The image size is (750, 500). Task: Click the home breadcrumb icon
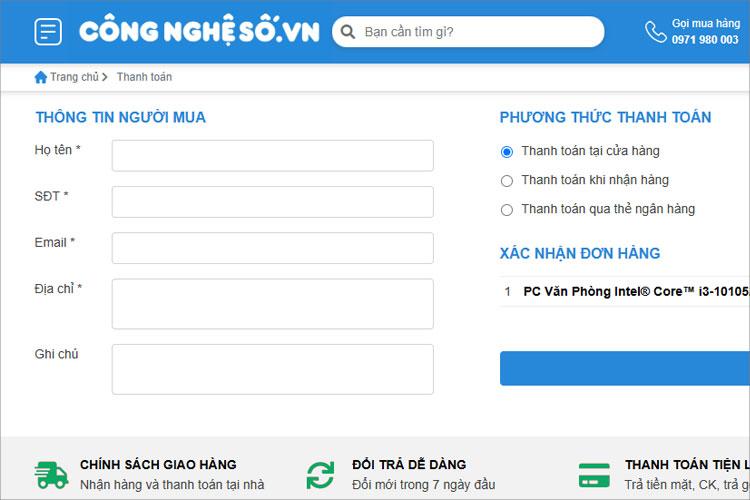41,77
